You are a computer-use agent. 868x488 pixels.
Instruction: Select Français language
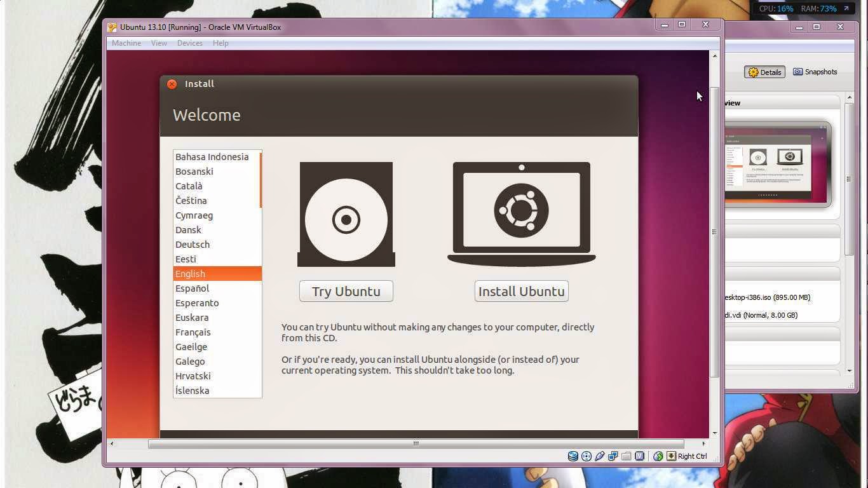click(217, 332)
